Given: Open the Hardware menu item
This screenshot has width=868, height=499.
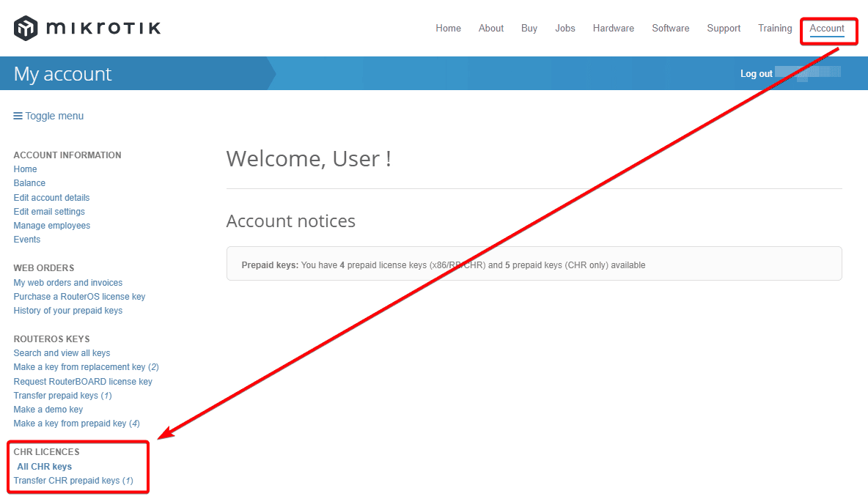Looking at the screenshot, I should click(613, 28).
